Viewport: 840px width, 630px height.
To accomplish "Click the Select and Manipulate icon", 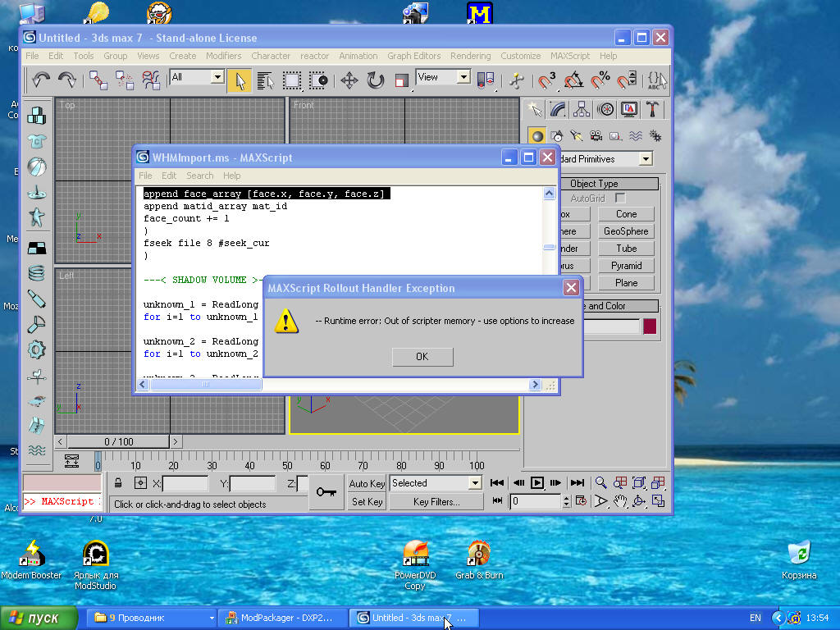I will 517,80.
